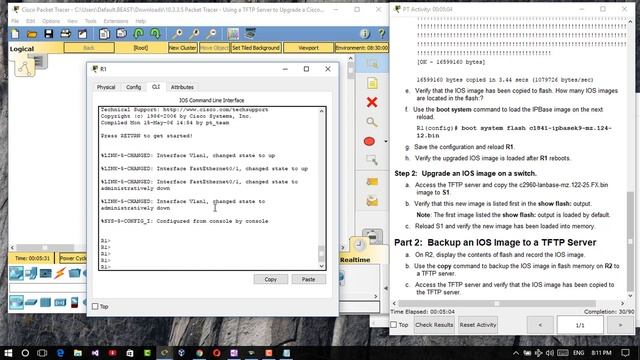Click PT Activity vertical scrollbar thumb
This screenshot has height=360, width=640.
pyautogui.click(x=631, y=241)
